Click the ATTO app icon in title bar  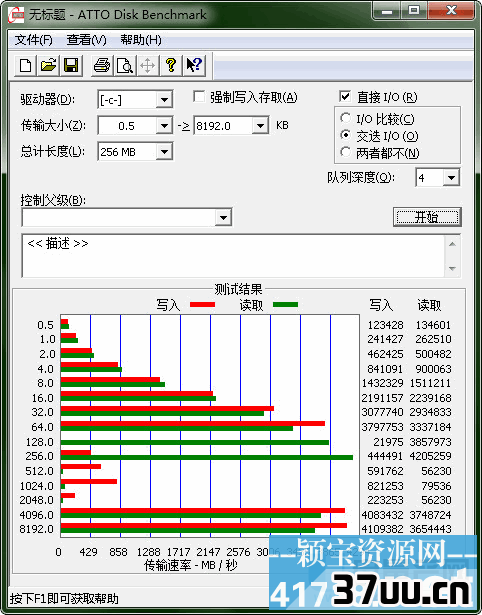pos(16,15)
